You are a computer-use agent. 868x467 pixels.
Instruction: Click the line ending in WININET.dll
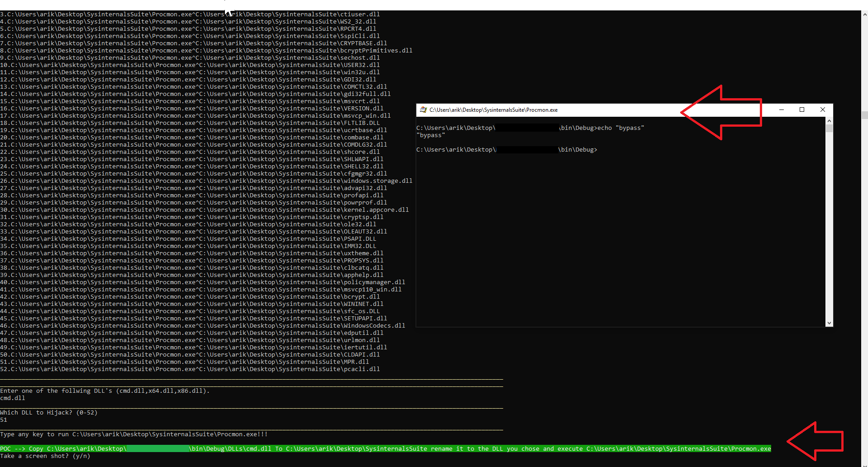(x=192, y=304)
